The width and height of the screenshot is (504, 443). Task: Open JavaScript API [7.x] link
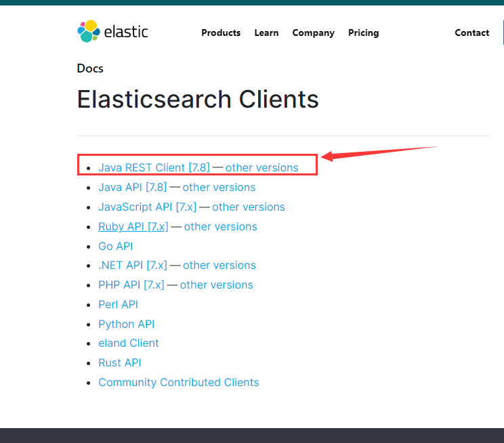(x=147, y=207)
